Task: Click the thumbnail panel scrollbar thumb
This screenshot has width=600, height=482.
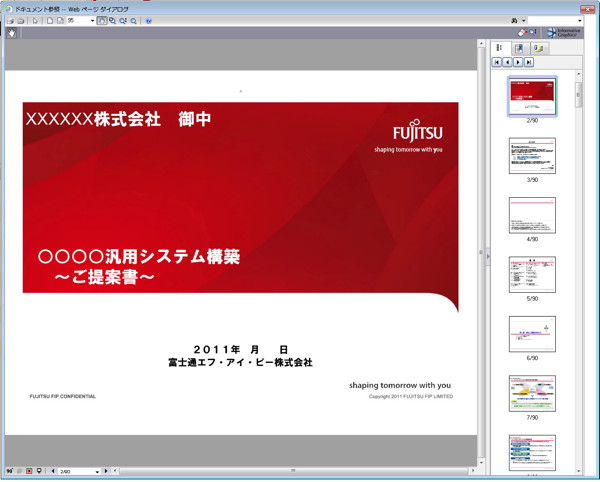Action: point(579,94)
